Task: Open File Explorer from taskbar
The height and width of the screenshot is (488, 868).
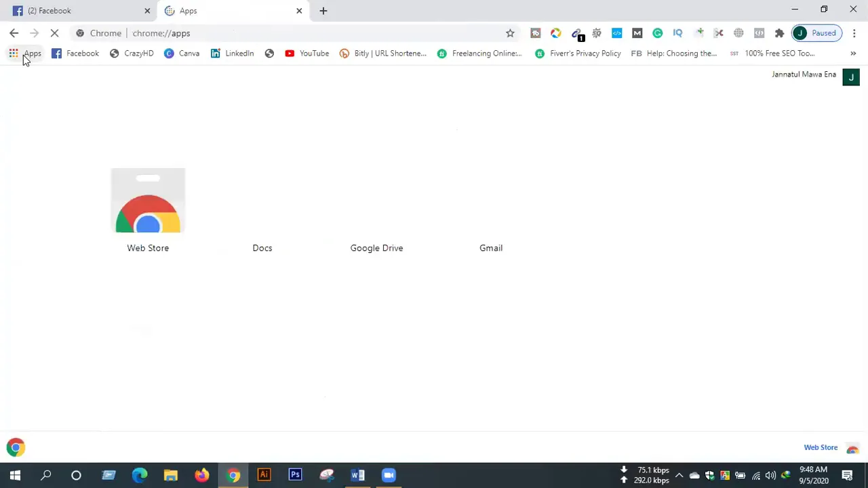Action: click(x=171, y=475)
